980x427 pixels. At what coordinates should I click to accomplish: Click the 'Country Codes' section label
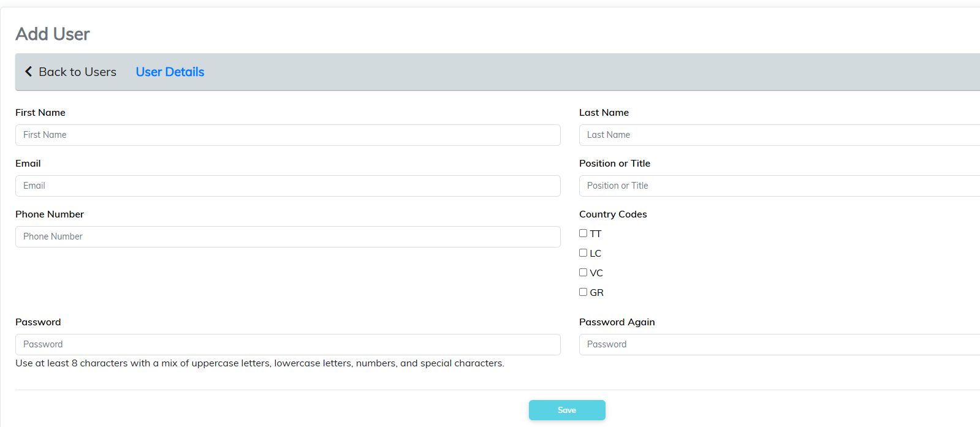(613, 214)
